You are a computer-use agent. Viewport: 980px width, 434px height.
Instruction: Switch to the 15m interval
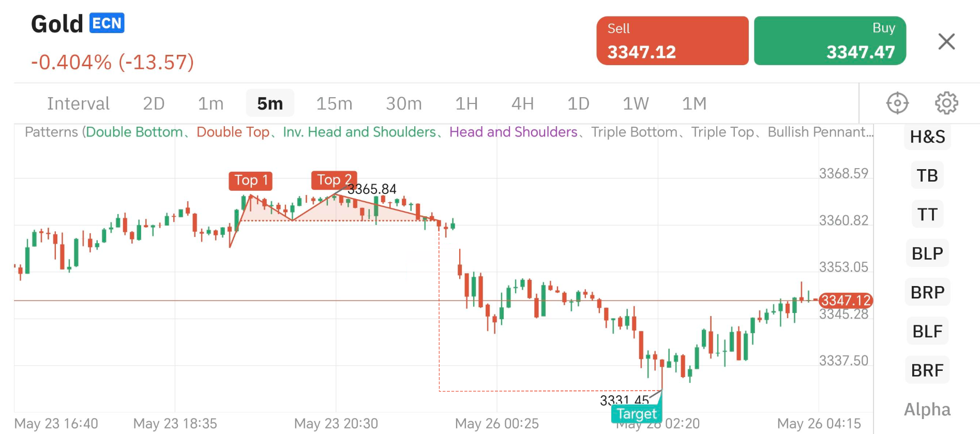click(x=334, y=103)
